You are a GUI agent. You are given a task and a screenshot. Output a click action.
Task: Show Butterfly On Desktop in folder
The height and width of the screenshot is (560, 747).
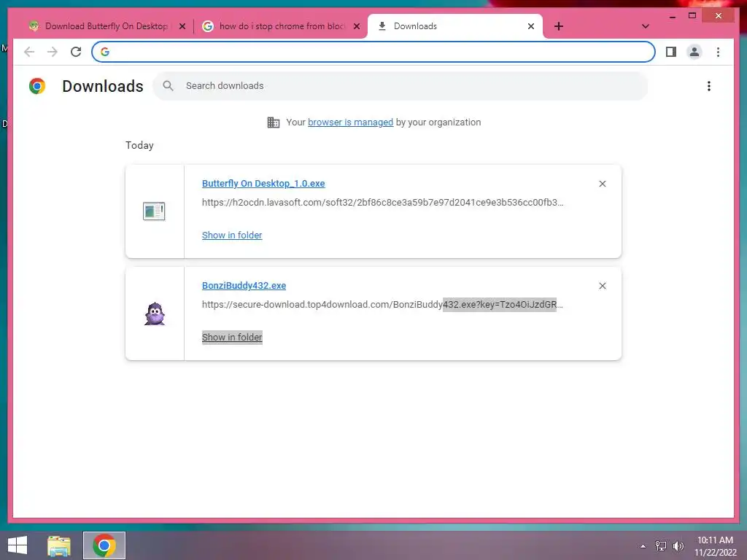[232, 236]
